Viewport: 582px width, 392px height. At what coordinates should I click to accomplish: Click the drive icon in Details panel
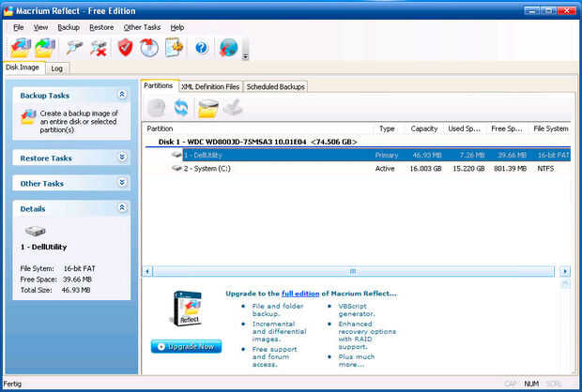point(36,232)
